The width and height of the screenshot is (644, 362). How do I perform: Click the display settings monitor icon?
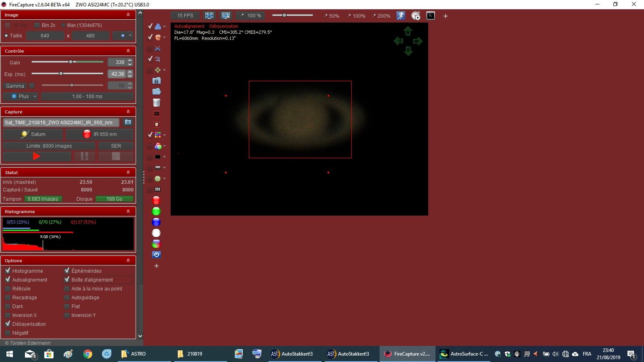pyautogui.click(x=226, y=16)
